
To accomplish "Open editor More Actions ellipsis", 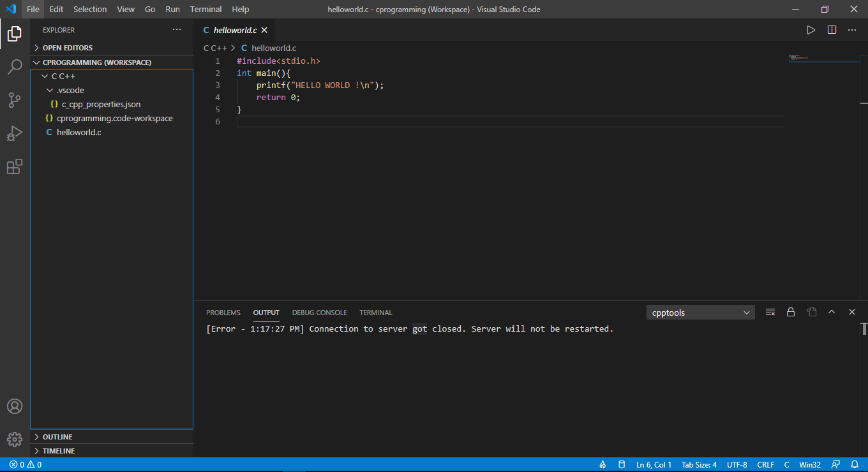I will pos(852,30).
